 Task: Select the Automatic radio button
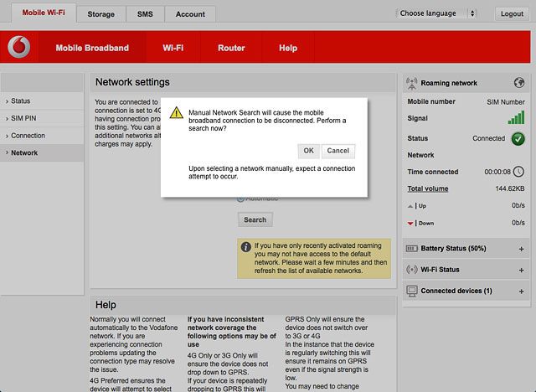[240, 199]
